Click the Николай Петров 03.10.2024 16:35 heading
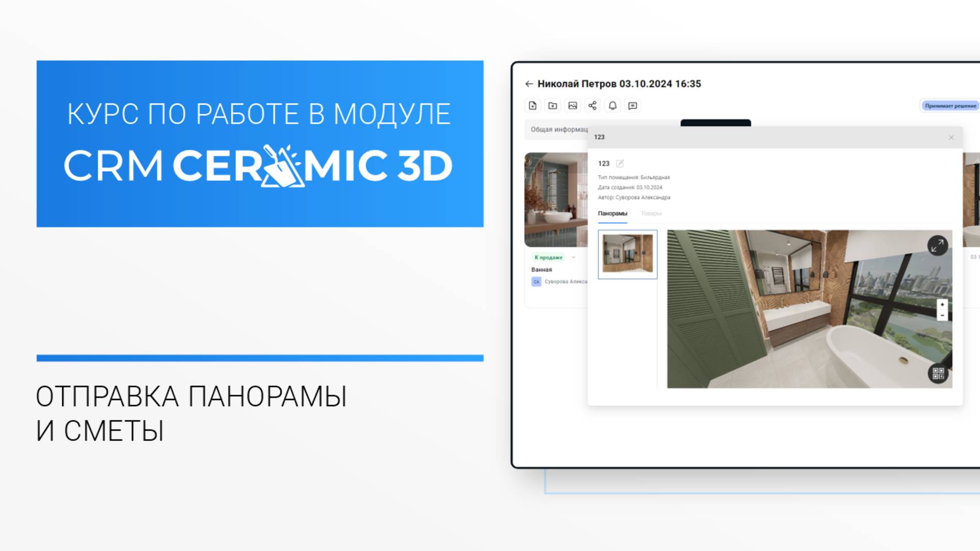 [619, 84]
